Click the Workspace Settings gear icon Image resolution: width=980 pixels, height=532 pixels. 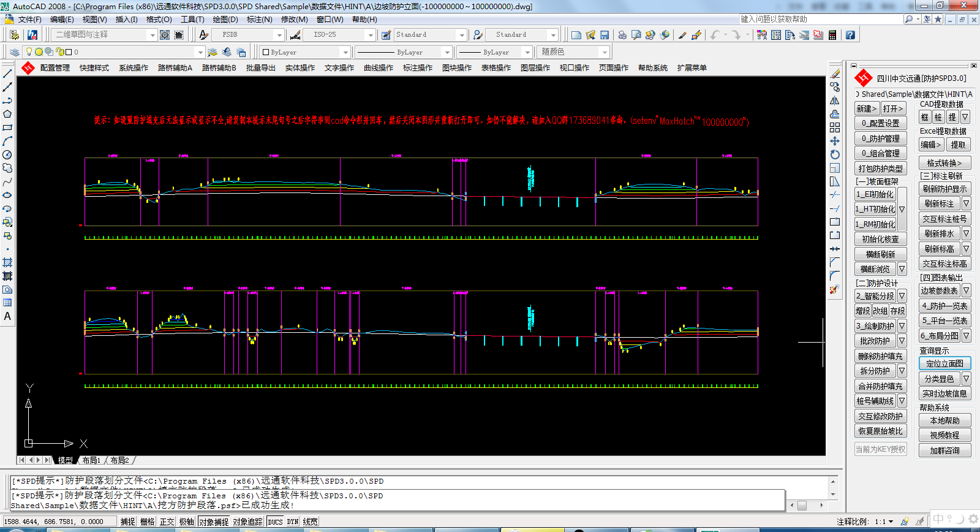point(165,35)
